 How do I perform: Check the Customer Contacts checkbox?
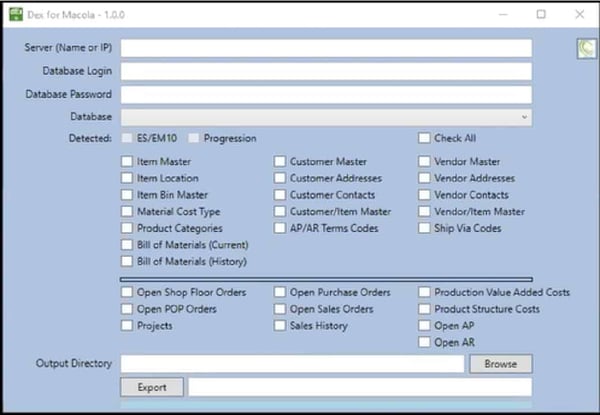coord(280,195)
